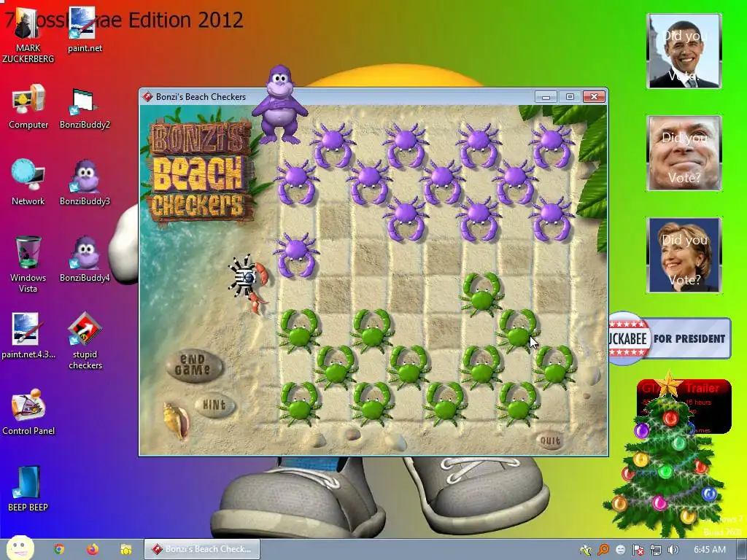This screenshot has width=747, height=560.
Task: Select the BonziBuddy4 shortcut
Action: pos(85,260)
